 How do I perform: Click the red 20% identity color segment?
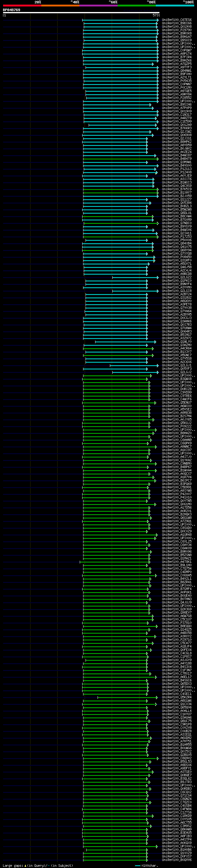[x=22, y=6]
